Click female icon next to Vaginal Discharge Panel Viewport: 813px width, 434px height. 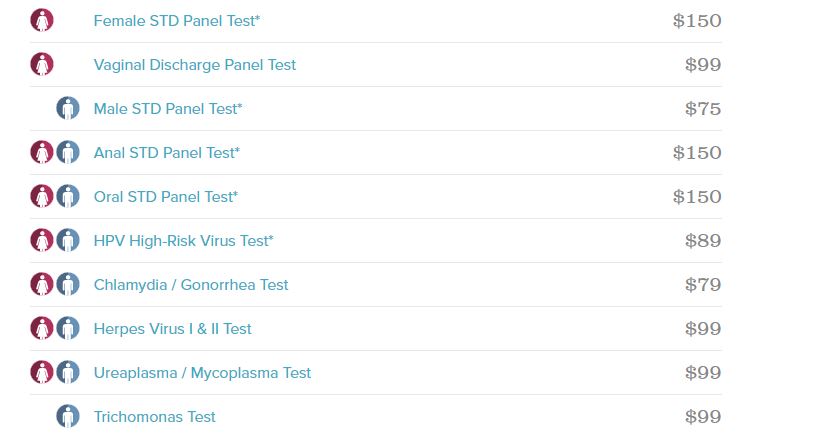coord(42,65)
